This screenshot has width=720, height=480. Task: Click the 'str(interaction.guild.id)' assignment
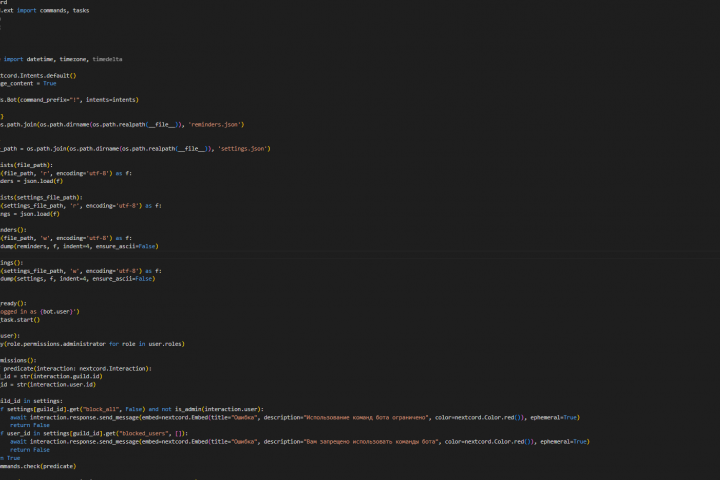point(61,376)
